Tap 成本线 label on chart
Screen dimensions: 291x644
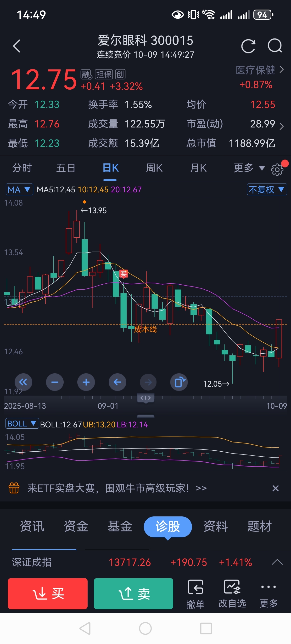pyautogui.click(x=145, y=329)
